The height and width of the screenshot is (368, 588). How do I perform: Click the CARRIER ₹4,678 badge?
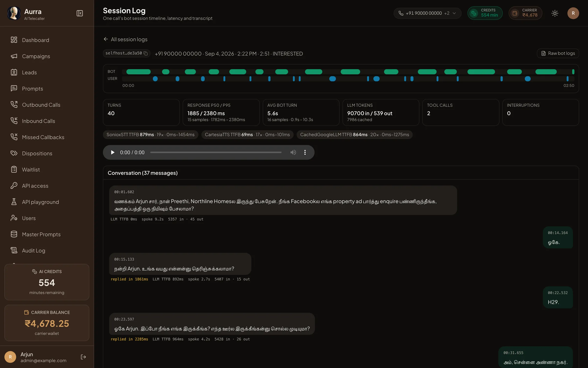pos(525,13)
